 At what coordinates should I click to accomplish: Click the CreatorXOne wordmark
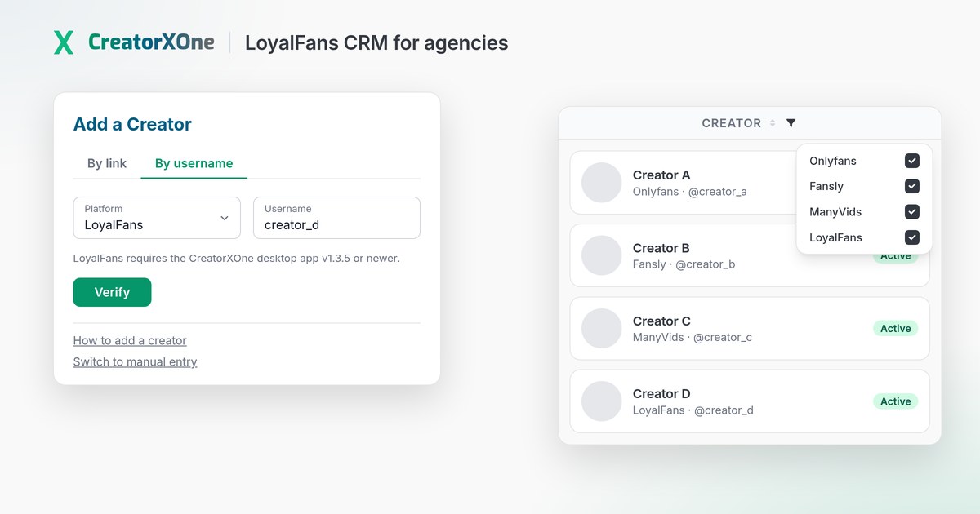[151, 42]
